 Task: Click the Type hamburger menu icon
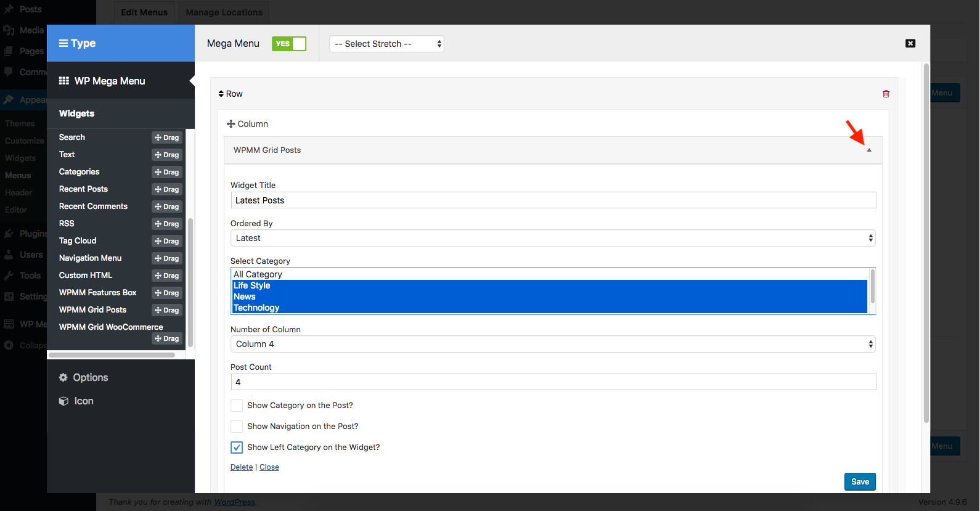tap(63, 43)
